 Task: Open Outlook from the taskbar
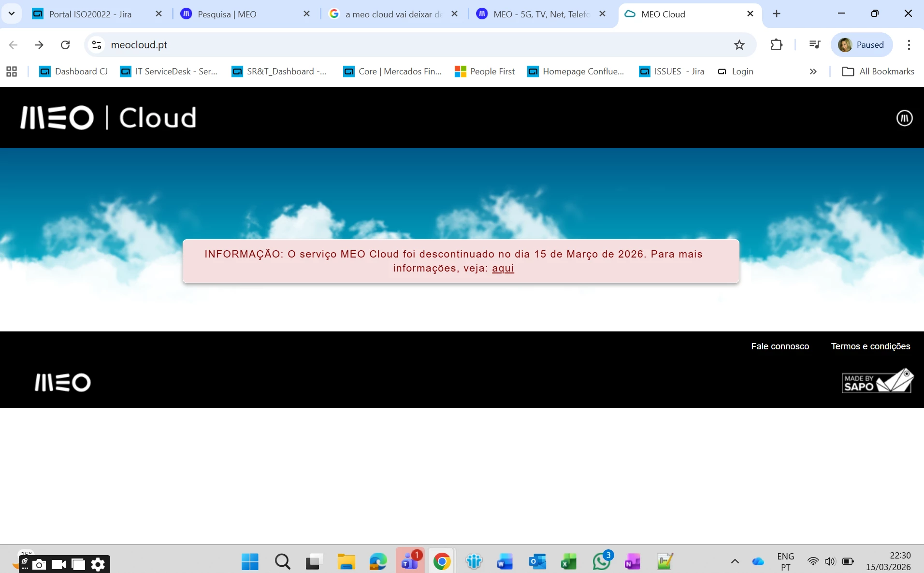tap(537, 561)
